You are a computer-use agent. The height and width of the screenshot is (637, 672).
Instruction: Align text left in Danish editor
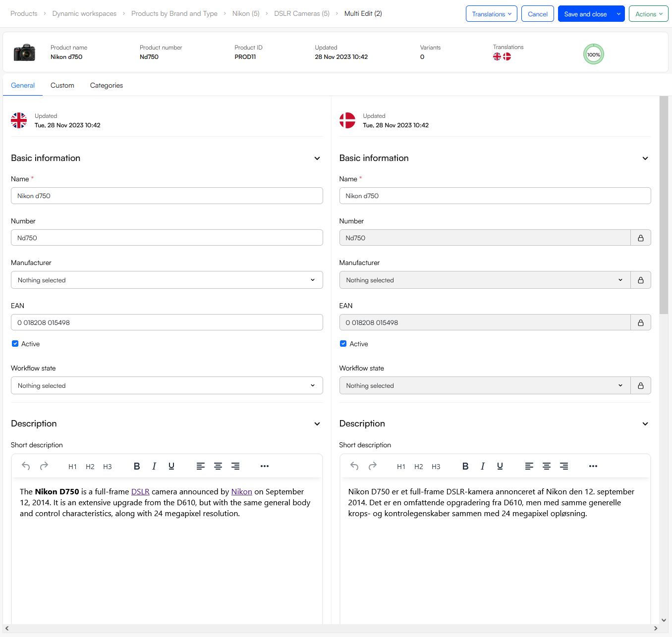click(x=529, y=466)
